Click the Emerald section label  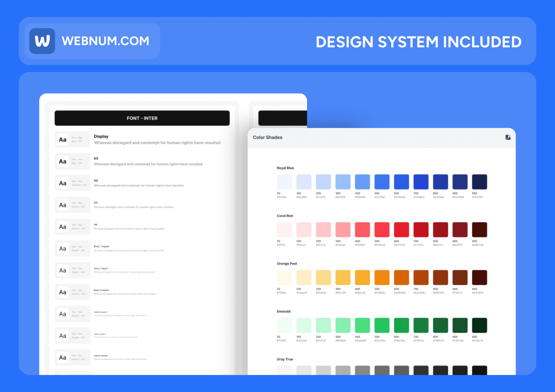[283, 311]
